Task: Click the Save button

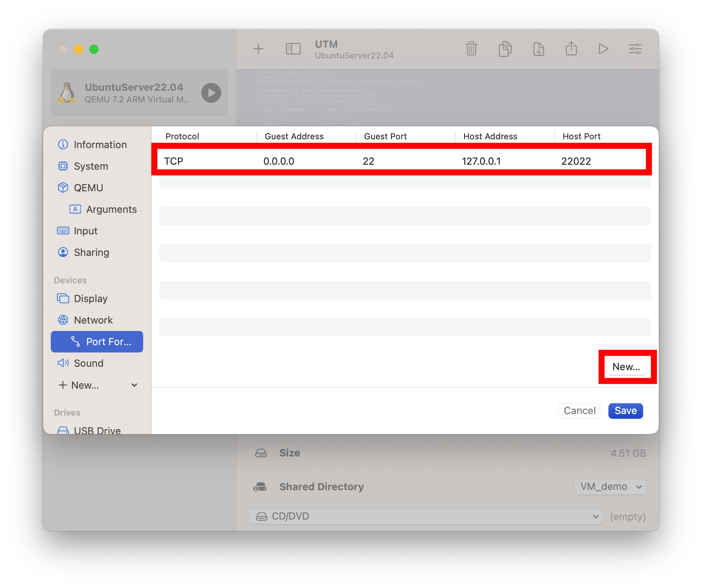Action: pos(625,411)
